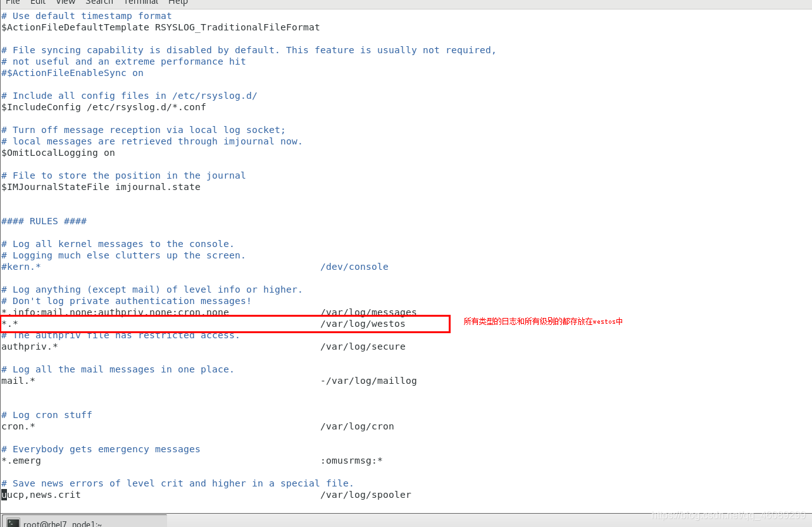This screenshot has width=812, height=527.
Task: Click the '# Logging much else clutters' comment
Action: 123,255
